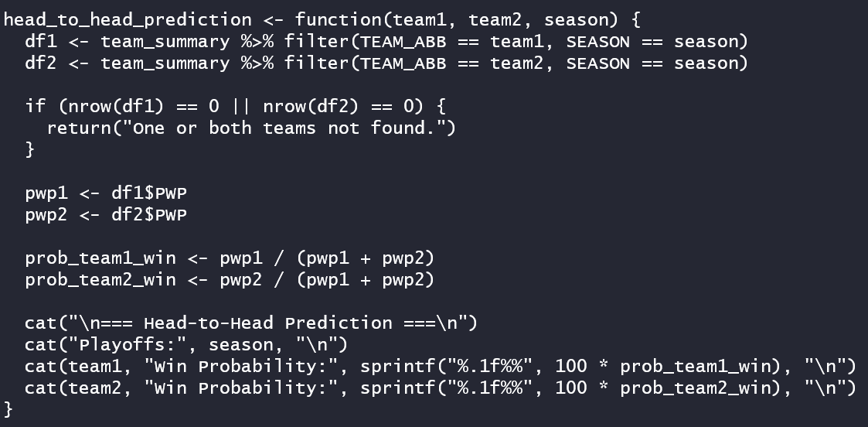Click prob_team2_win variable definition

[x=100, y=280]
